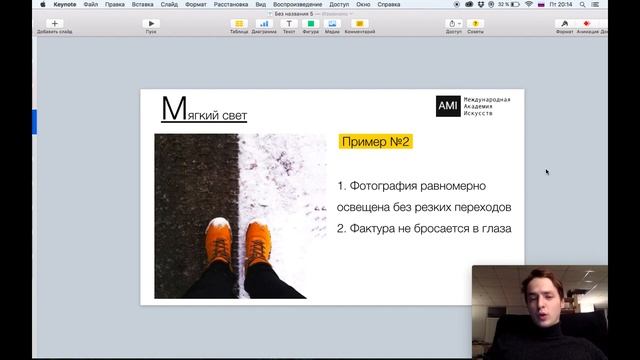Click the line освещена без резких переходов

pyautogui.click(x=424, y=207)
